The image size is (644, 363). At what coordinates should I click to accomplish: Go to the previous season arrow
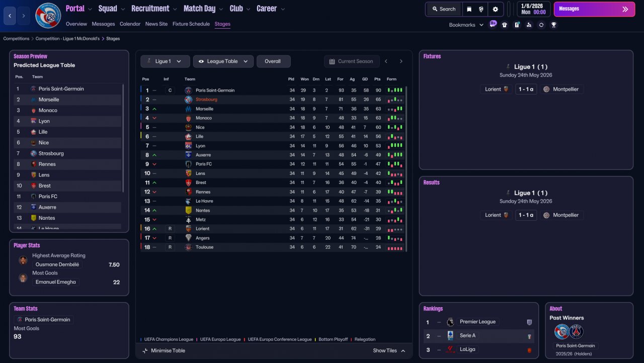coord(386,61)
